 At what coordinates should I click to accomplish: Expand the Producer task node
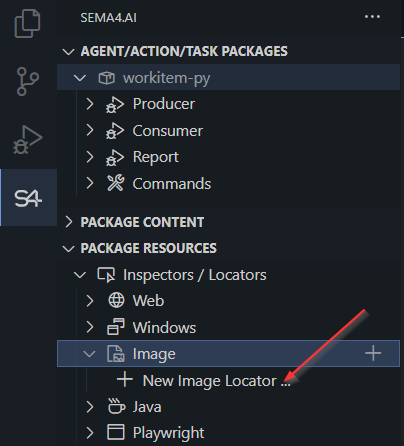click(x=90, y=104)
